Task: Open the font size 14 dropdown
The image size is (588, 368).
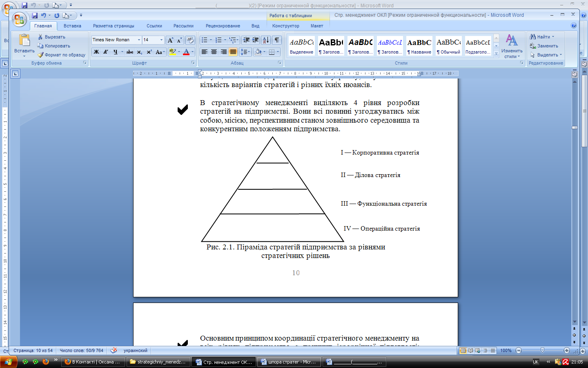Action: coord(161,40)
